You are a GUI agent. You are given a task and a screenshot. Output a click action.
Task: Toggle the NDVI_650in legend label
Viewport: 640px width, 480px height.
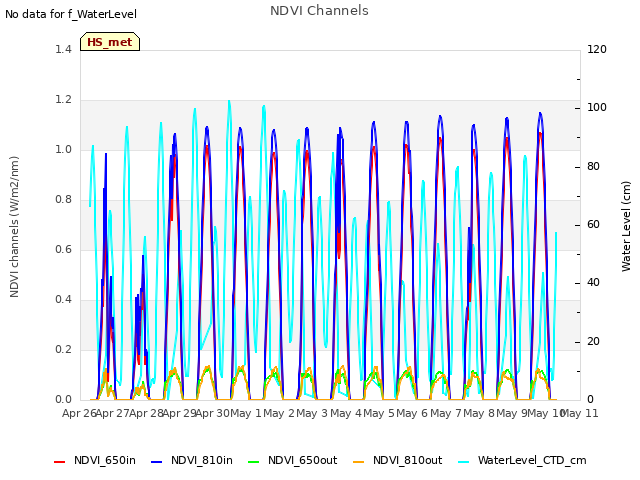pos(105,460)
